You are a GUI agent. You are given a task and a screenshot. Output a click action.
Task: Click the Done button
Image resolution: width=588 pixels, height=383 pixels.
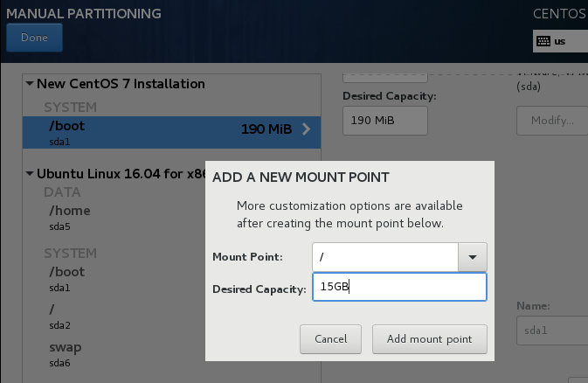click(x=34, y=38)
